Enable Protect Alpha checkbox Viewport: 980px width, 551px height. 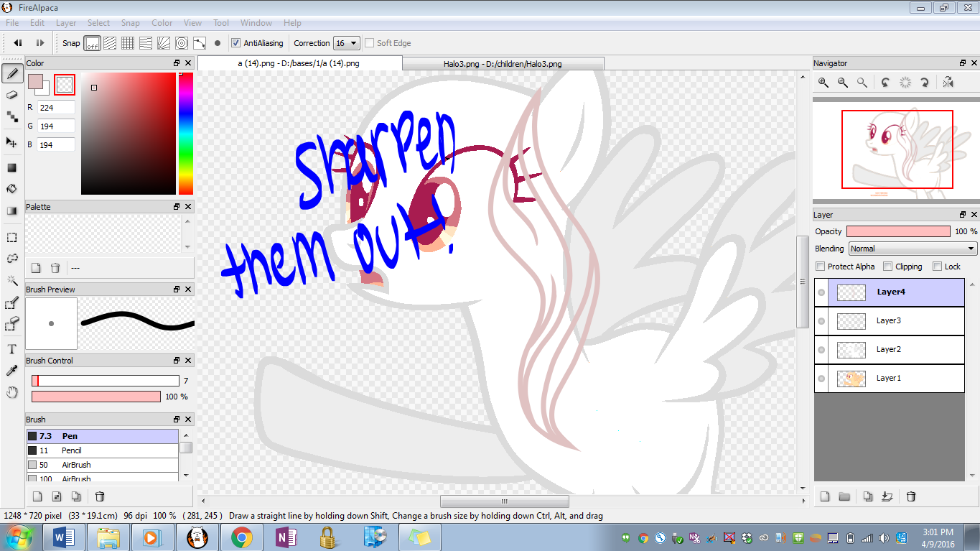[821, 267]
